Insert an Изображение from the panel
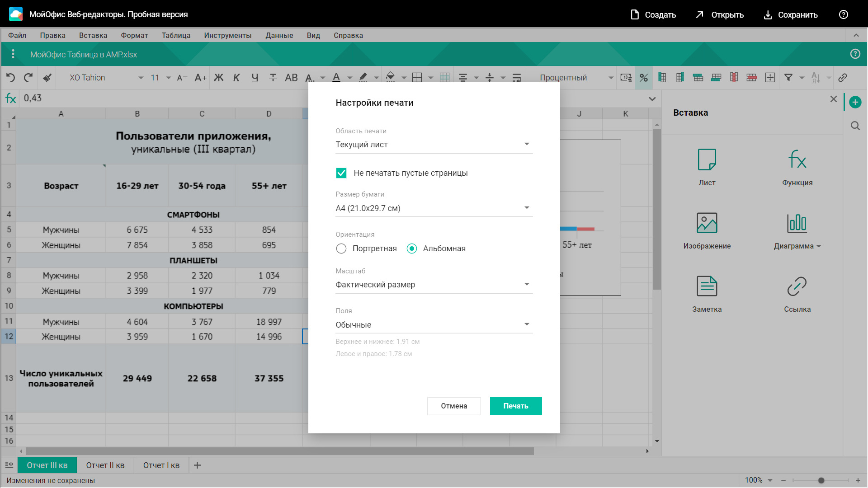This screenshot has height=488, width=868. coord(707,231)
